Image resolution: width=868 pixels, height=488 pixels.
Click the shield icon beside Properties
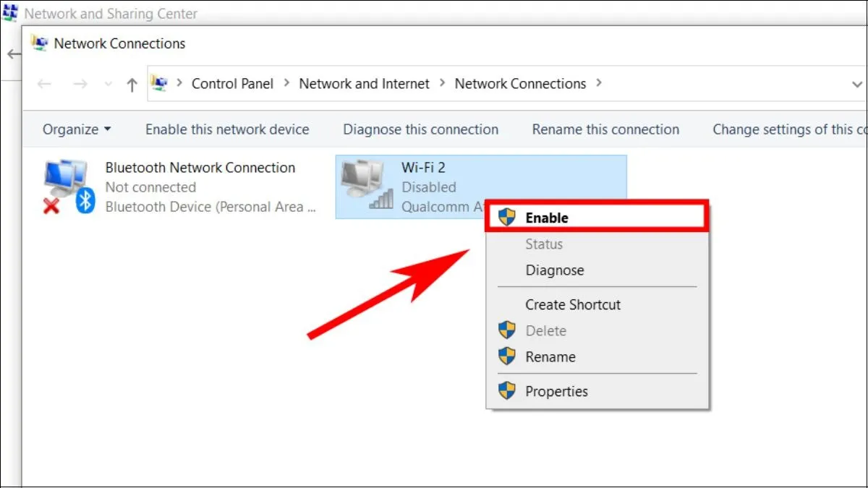point(507,391)
